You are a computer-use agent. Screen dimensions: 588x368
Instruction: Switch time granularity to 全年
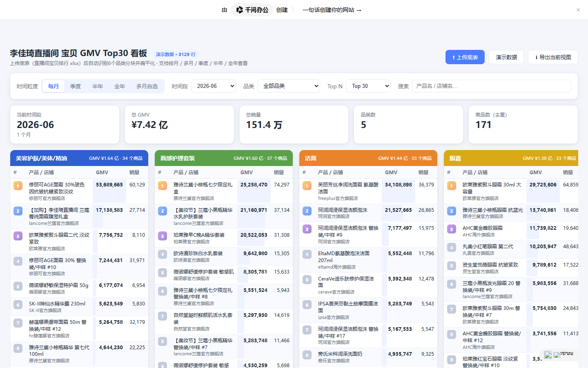tap(120, 86)
